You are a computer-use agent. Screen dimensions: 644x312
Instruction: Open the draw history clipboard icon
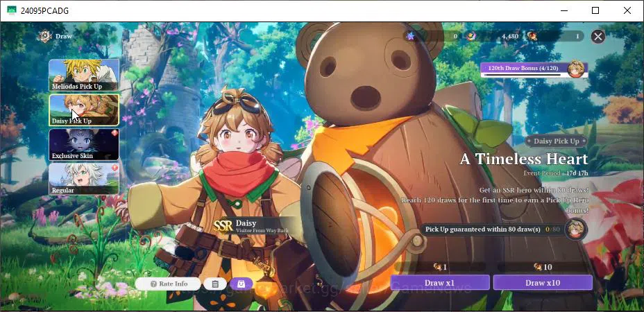(215, 284)
